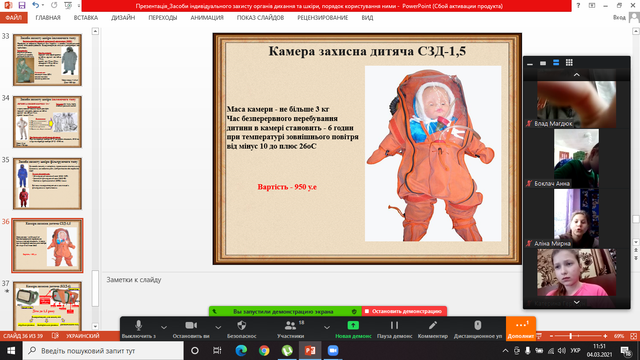The image size is (640, 360).
Task: Open the ВИД ribbon tab
Action: pyautogui.click(x=367, y=18)
